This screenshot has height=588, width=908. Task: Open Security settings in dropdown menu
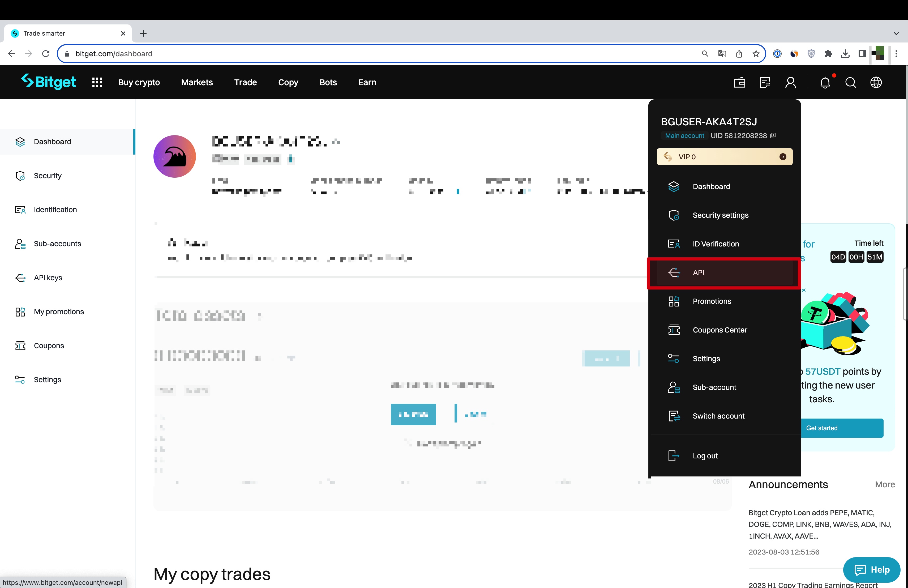click(x=720, y=215)
